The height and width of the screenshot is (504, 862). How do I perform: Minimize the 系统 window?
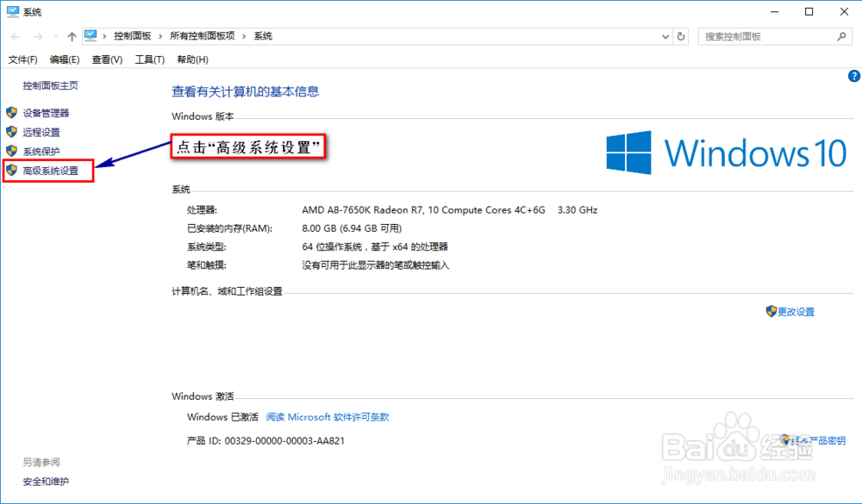click(x=775, y=11)
